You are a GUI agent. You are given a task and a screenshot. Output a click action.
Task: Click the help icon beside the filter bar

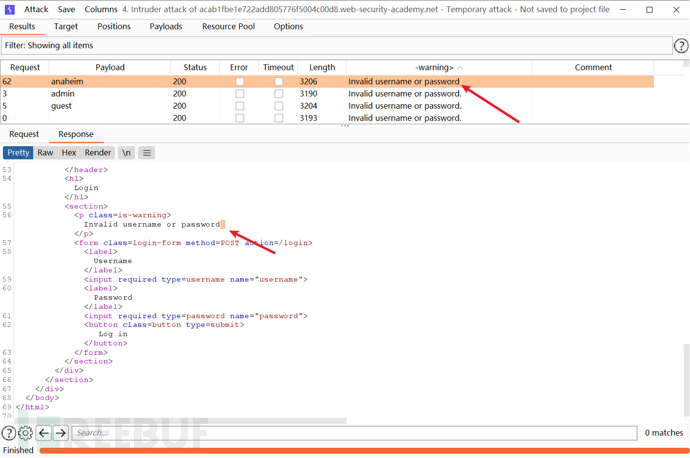pos(681,46)
